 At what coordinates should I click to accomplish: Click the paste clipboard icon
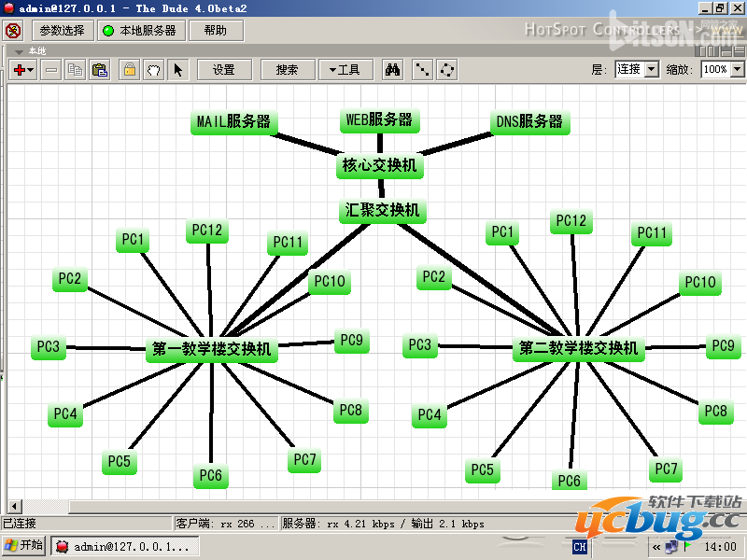[x=99, y=69]
